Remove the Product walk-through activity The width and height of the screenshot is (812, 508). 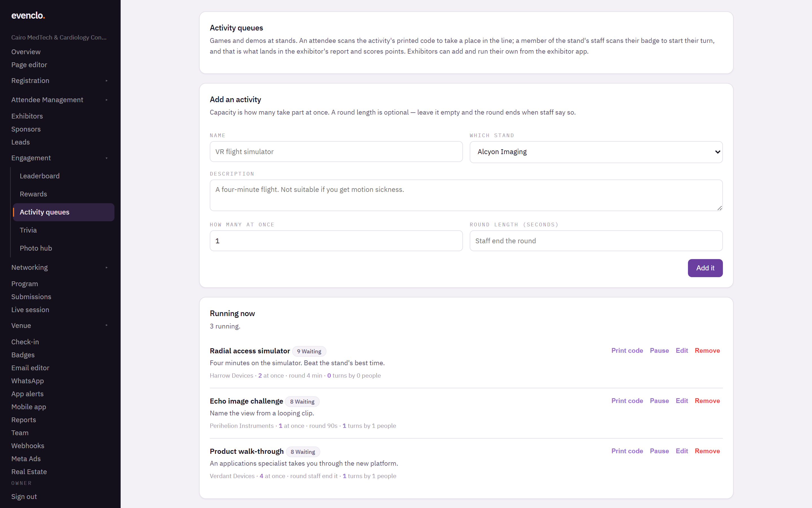707,451
